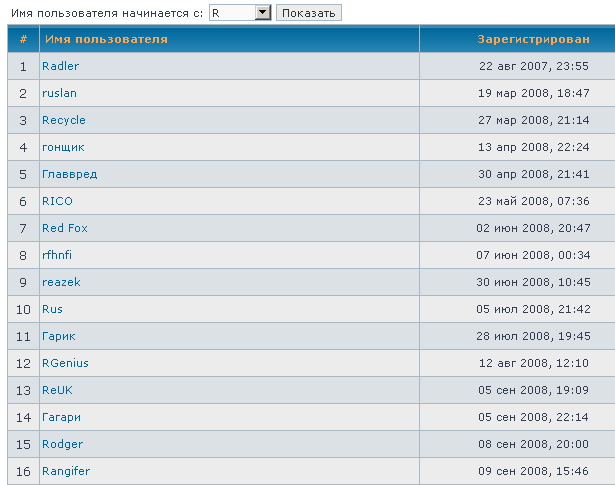Open user profile Rodger
Screen dimensions: 615x485
[62, 444]
